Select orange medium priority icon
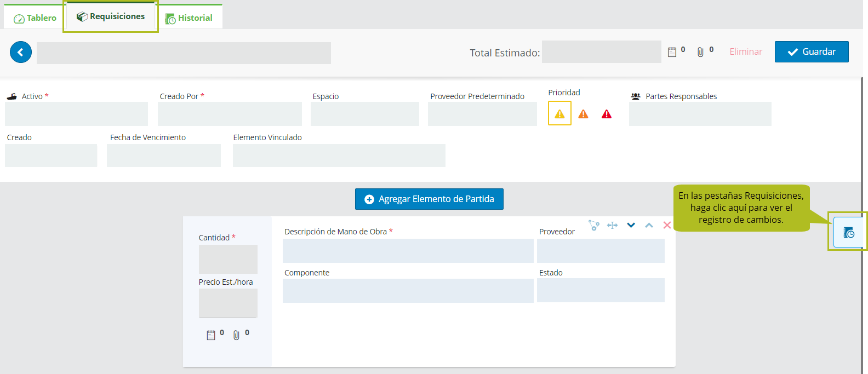868x374 pixels. click(583, 114)
